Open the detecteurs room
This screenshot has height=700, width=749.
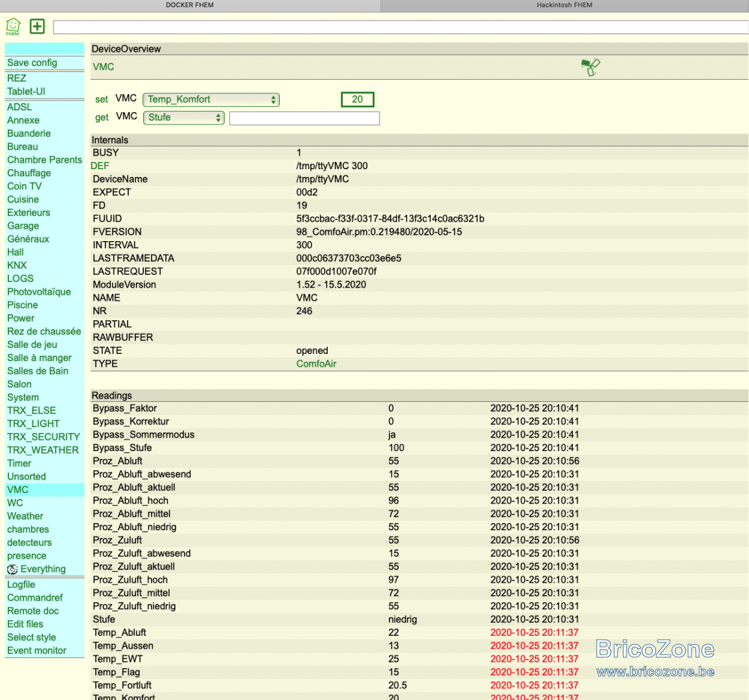point(29,542)
